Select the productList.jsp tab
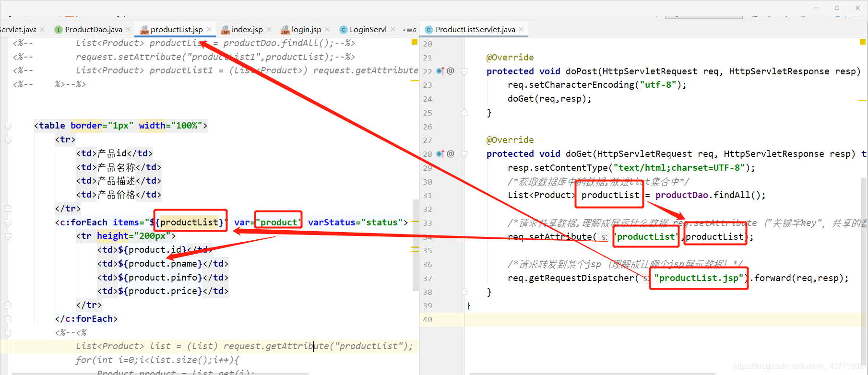Viewport: 868px width, 375px height. pyautogui.click(x=177, y=29)
